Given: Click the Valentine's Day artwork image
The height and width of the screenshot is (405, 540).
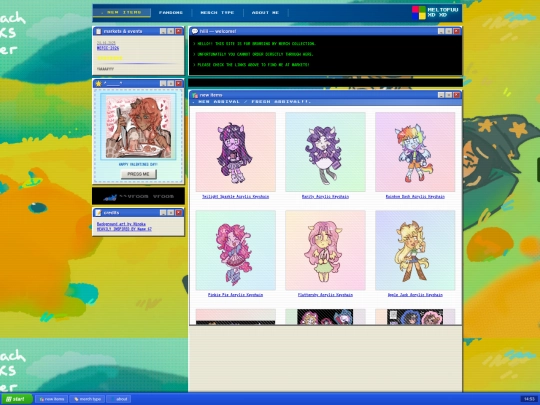Looking at the screenshot, I should pos(138,127).
